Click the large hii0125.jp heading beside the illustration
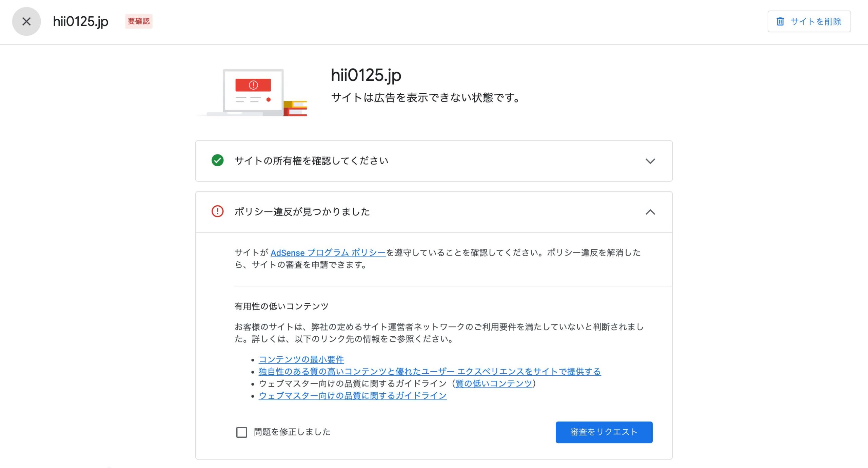 (x=366, y=75)
